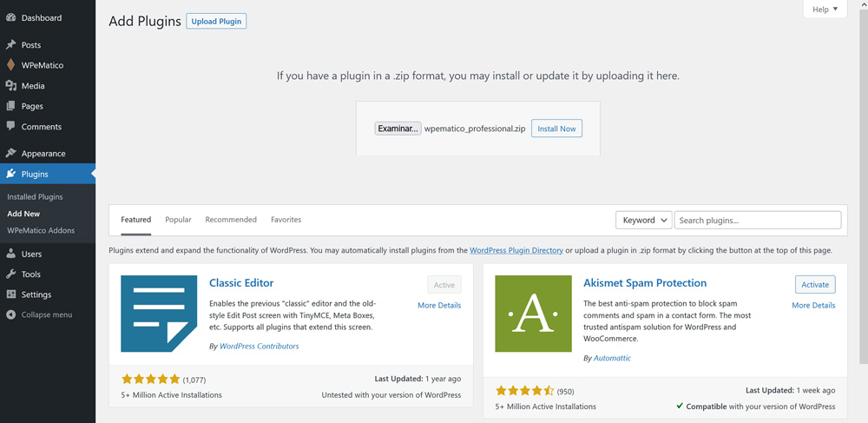Click the Collapse menu label

[47, 314]
